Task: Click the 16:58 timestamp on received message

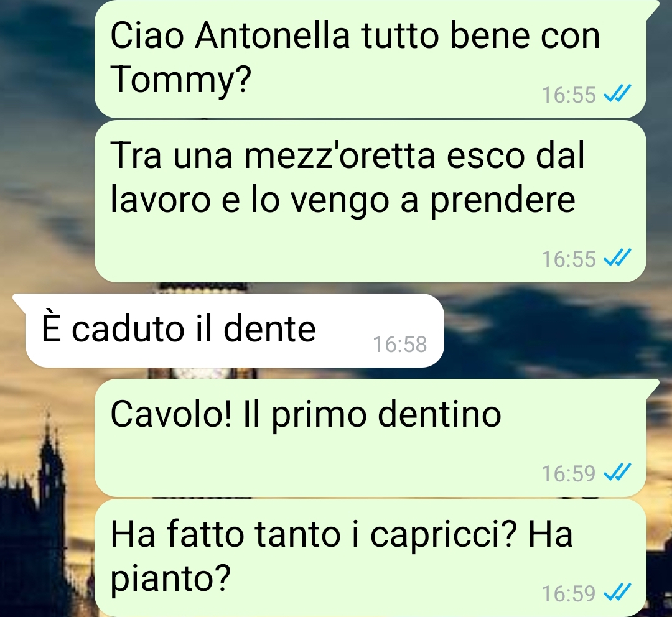Action: coord(400,344)
